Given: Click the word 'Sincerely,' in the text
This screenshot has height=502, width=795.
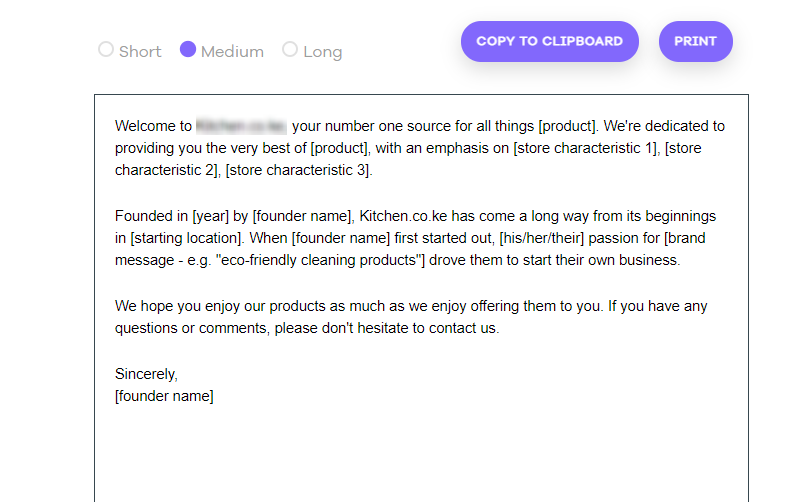Looking at the screenshot, I should tap(146, 374).
